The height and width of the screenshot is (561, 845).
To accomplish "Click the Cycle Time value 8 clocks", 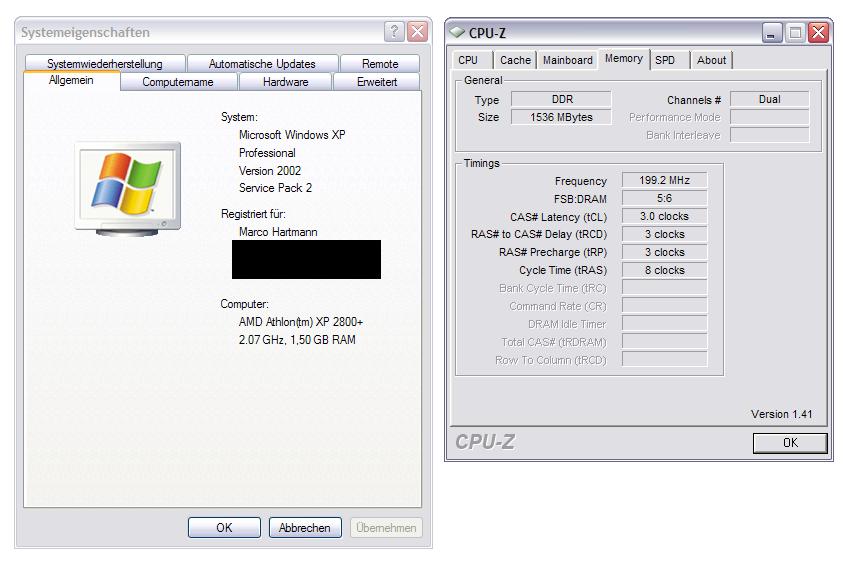I will (664, 270).
